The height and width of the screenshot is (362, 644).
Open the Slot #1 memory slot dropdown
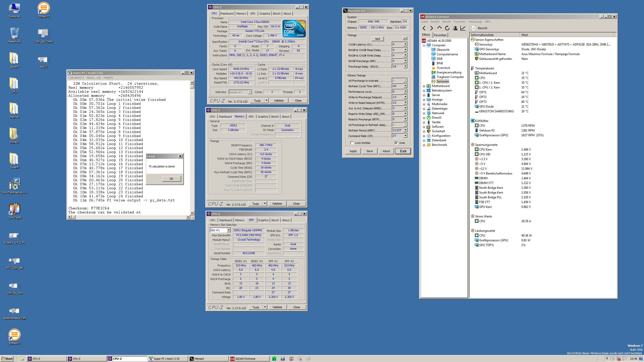pyautogui.click(x=228, y=230)
